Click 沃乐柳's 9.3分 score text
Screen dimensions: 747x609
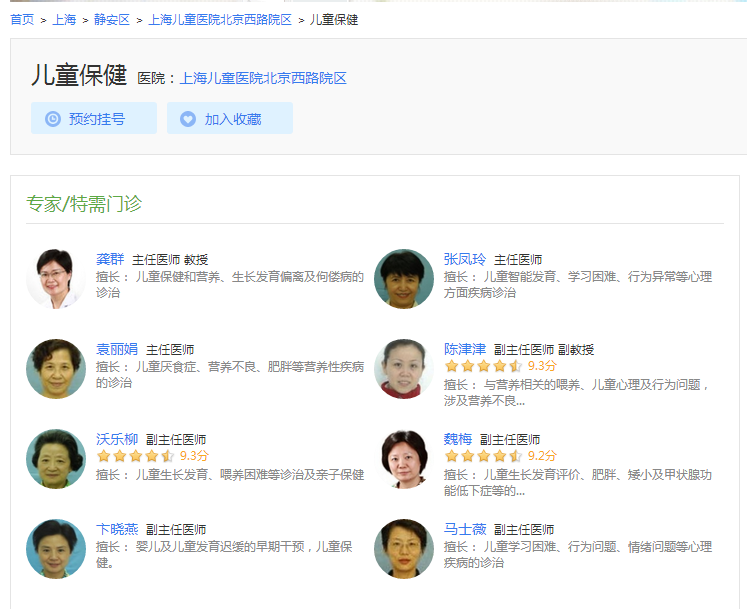194,456
